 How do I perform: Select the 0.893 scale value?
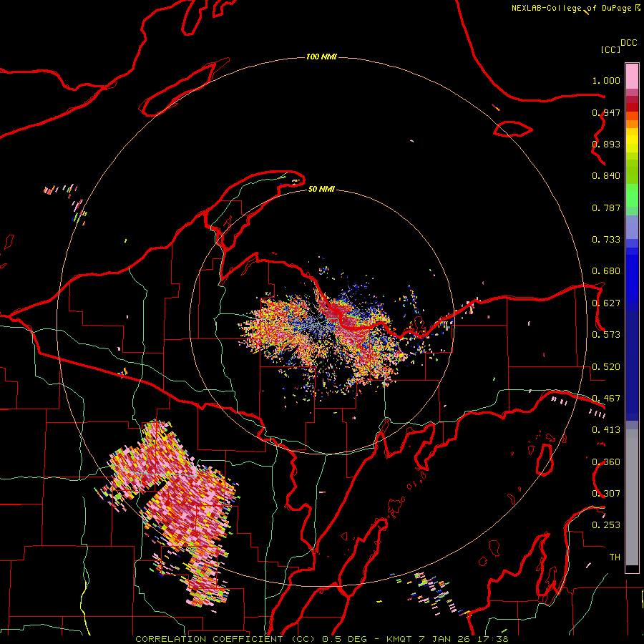tap(606, 144)
